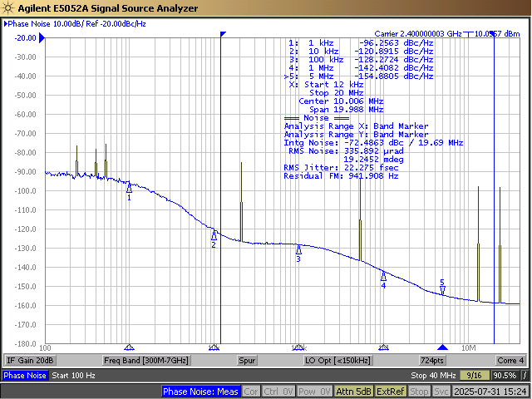Click the Ctrl 0V status indicator

(x=278, y=392)
